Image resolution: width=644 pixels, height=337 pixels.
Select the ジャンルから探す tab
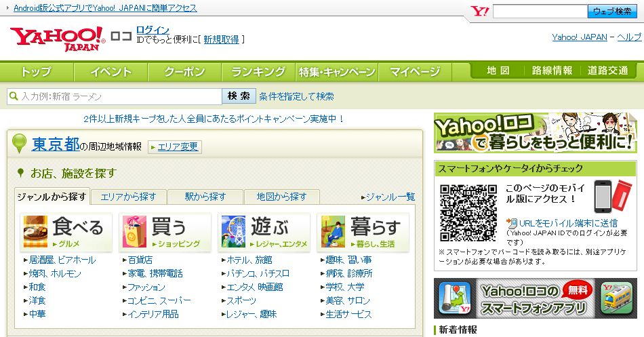52,197
